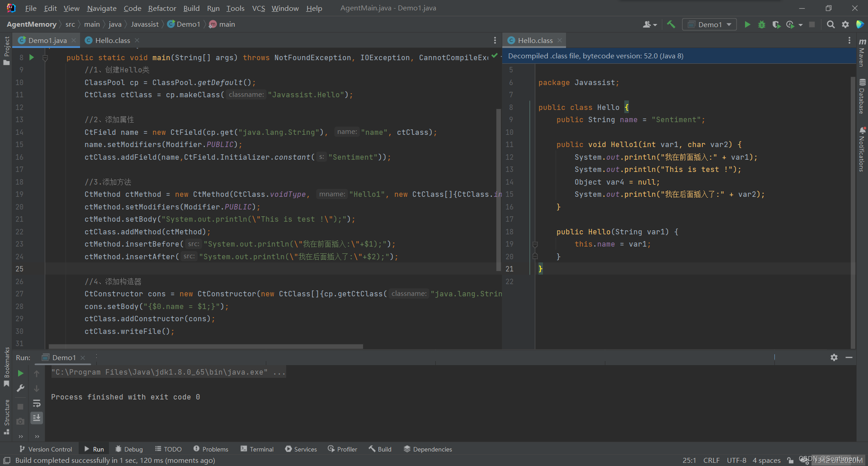Select the Demo1 run tab
The width and height of the screenshot is (868, 466).
pos(64,357)
